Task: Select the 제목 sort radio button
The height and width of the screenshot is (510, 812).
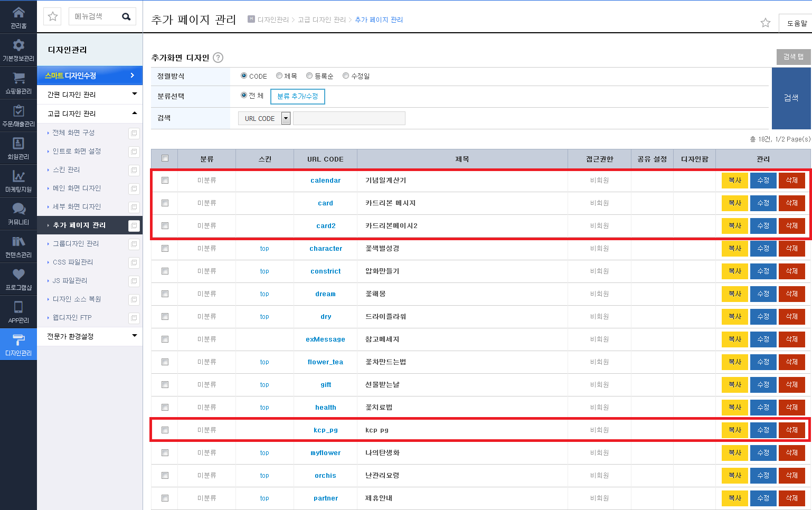Action: 279,75
